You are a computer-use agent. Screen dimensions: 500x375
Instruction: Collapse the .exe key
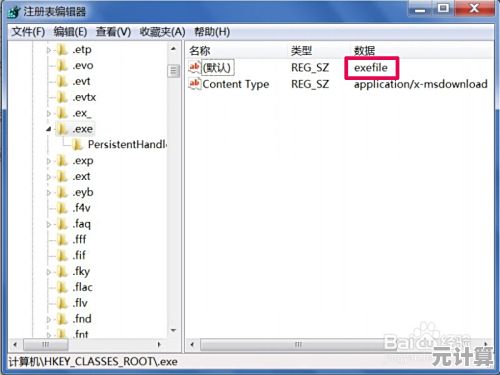49,129
